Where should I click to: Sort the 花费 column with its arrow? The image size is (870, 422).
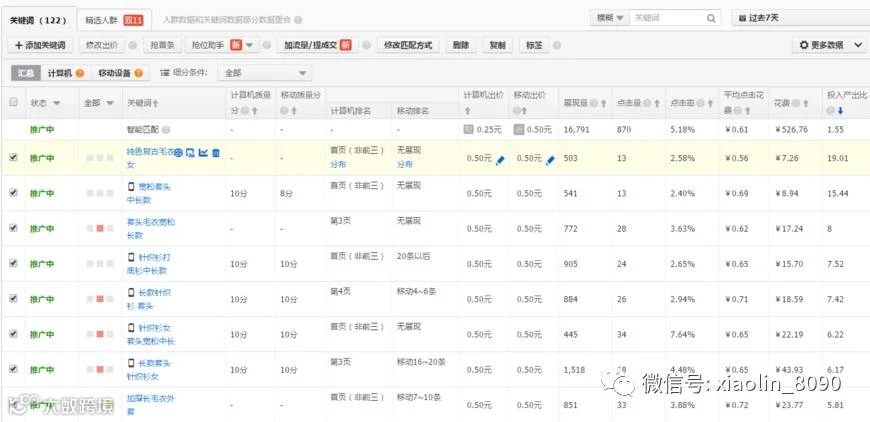tap(806, 103)
